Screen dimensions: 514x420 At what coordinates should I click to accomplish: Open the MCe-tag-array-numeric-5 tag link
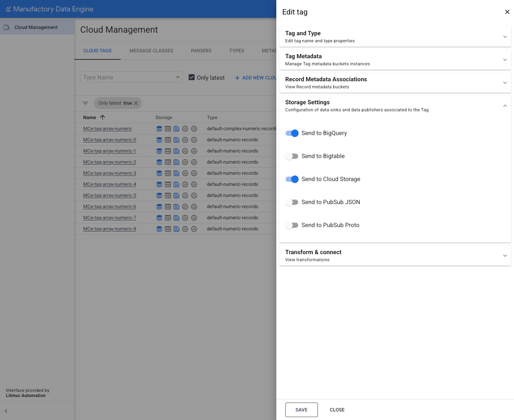(x=109, y=196)
